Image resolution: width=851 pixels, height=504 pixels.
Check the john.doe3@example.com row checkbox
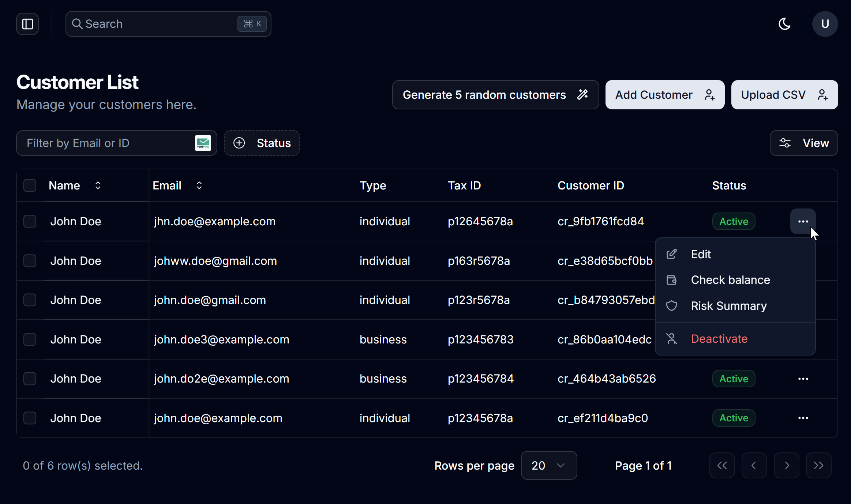click(x=30, y=339)
